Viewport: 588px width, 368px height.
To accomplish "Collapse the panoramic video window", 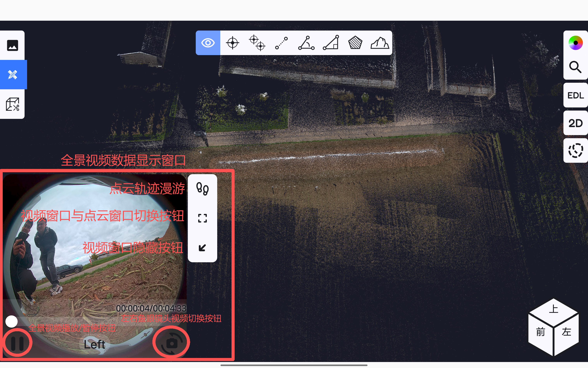I will tap(202, 248).
